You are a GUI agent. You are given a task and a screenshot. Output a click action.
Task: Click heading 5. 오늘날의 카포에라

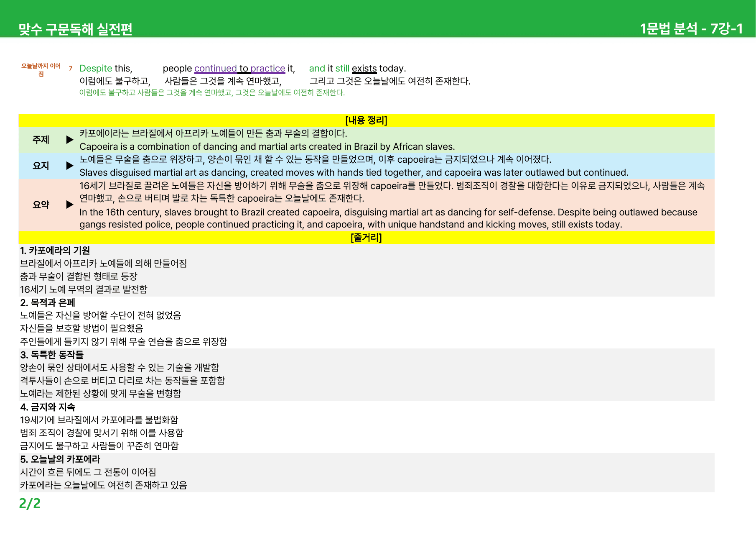point(60,459)
